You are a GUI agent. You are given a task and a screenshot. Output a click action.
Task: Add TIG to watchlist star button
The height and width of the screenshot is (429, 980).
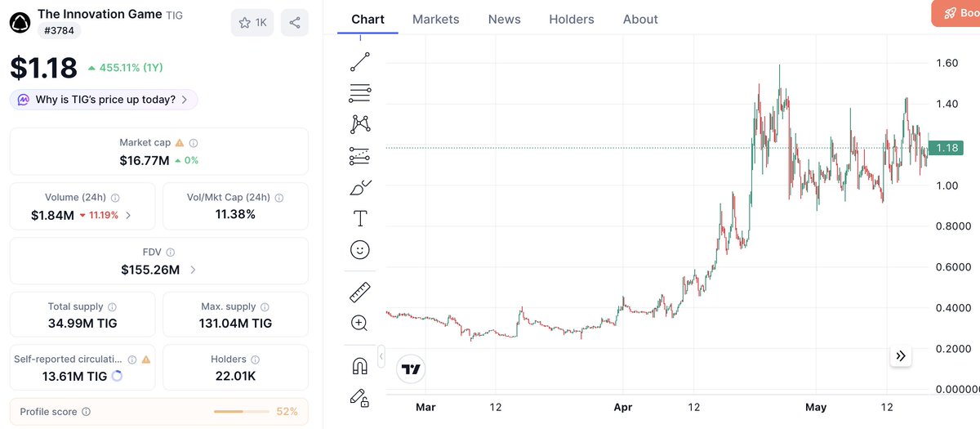coord(252,23)
